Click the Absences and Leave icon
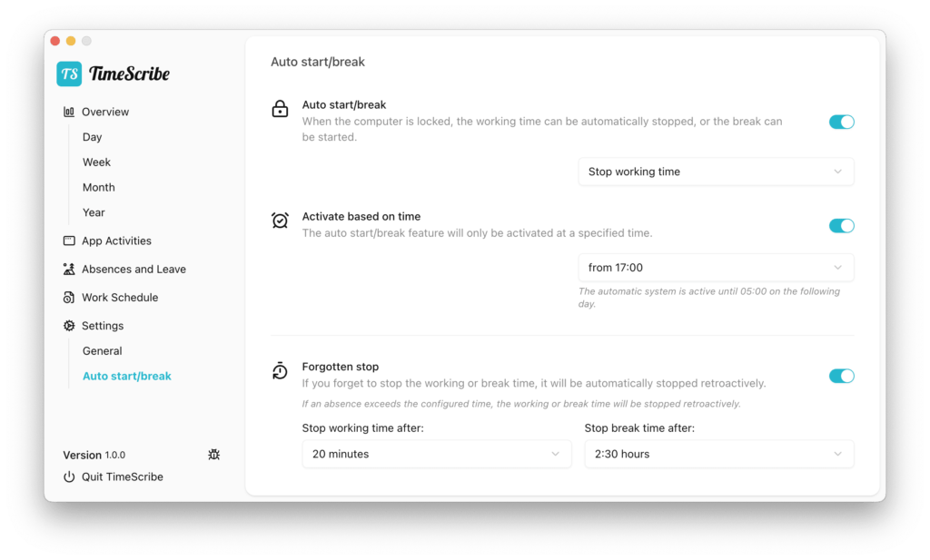Image resolution: width=930 pixels, height=560 pixels. point(69,269)
